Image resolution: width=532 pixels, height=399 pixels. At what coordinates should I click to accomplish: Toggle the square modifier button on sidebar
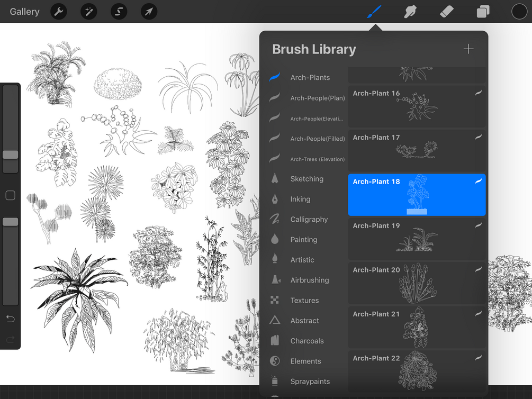[11, 195]
